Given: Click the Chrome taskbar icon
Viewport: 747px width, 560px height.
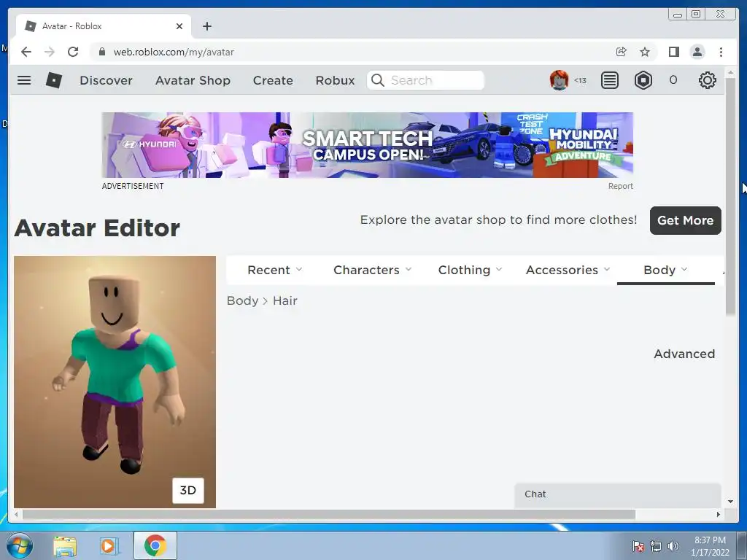Looking at the screenshot, I should (x=155, y=545).
